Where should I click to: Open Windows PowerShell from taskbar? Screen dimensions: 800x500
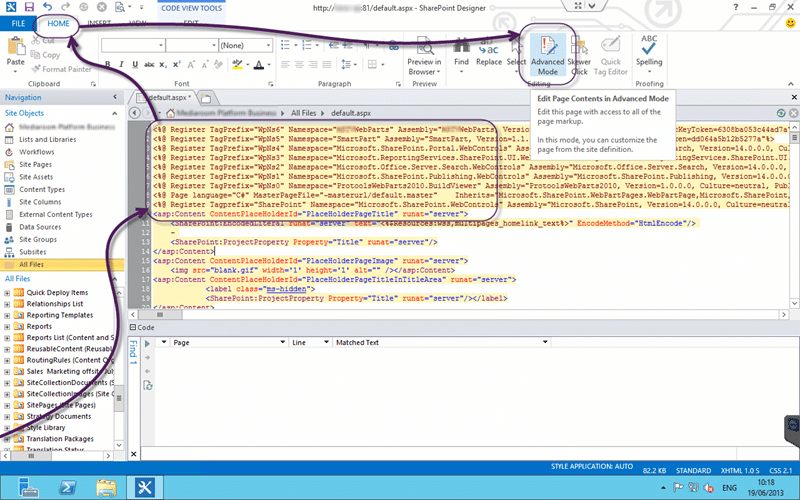pyautogui.click(x=67, y=487)
